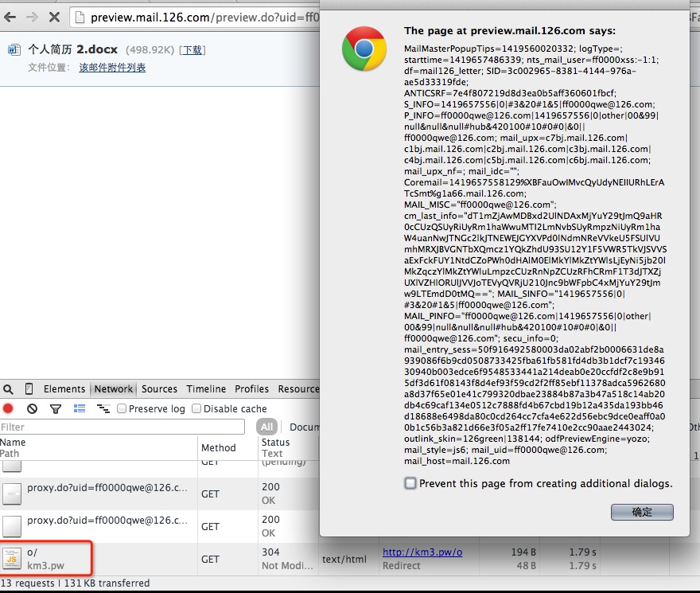Viewport: 700px width, 593px height.
Task: Toggle the DevTools device mode icon
Action: pyautogui.click(x=29, y=388)
